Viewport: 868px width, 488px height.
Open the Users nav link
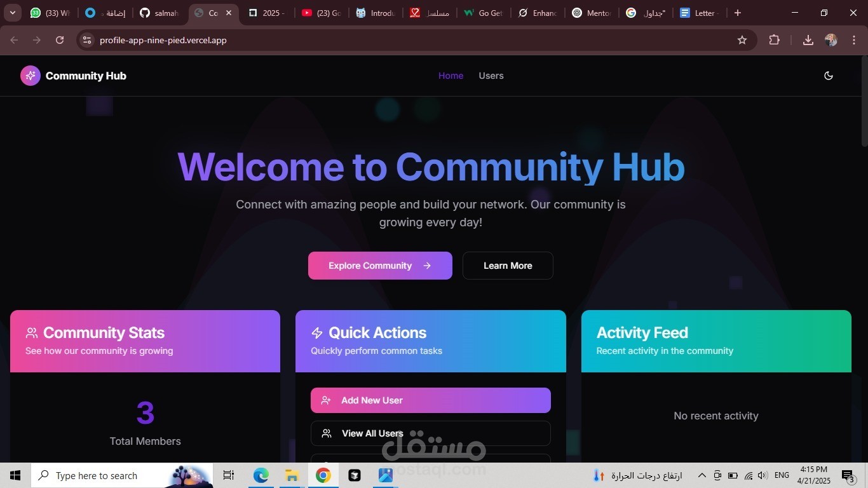coord(491,76)
